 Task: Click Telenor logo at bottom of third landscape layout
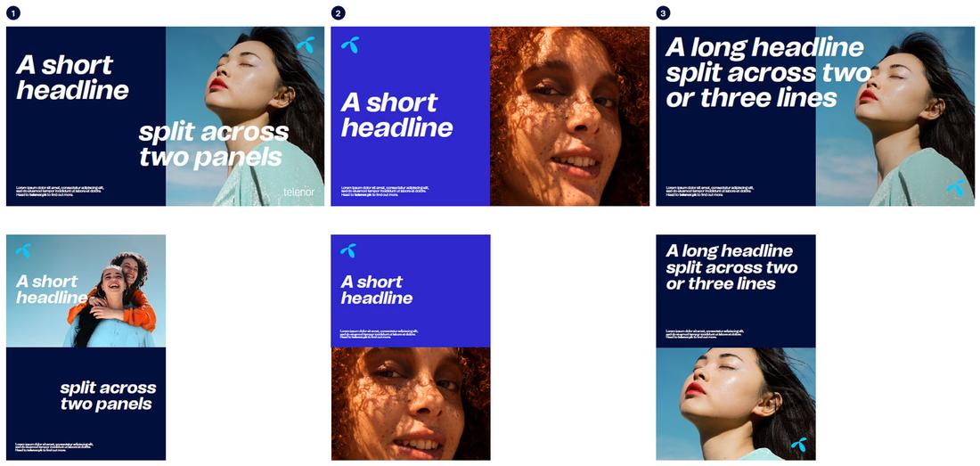tap(955, 187)
